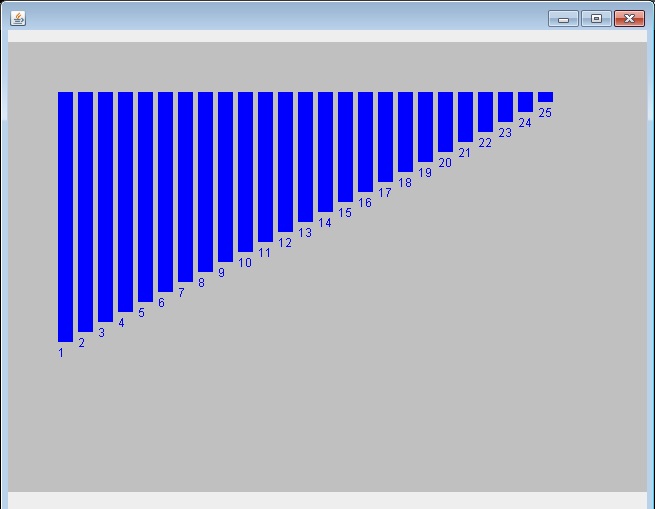Image resolution: width=655 pixels, height=509 pixels.
Task: Click the number label 12 below its bar
Action: (x=285, y=243)
